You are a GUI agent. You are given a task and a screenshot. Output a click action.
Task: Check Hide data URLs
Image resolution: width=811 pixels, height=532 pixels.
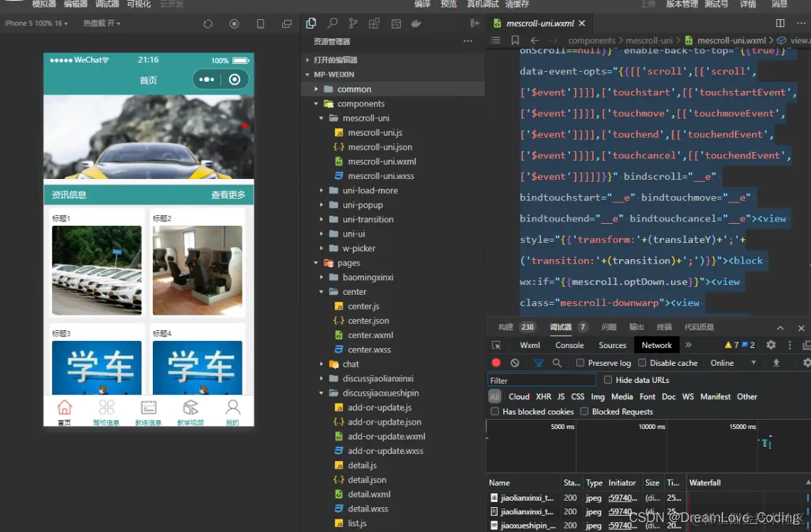[608, 380]
